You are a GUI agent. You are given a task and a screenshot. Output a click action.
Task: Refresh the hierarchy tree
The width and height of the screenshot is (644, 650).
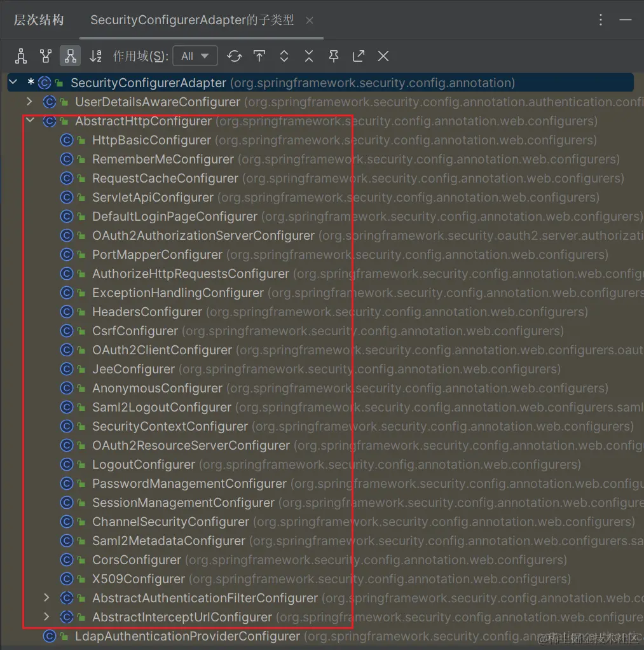click(x=234, y=56)
